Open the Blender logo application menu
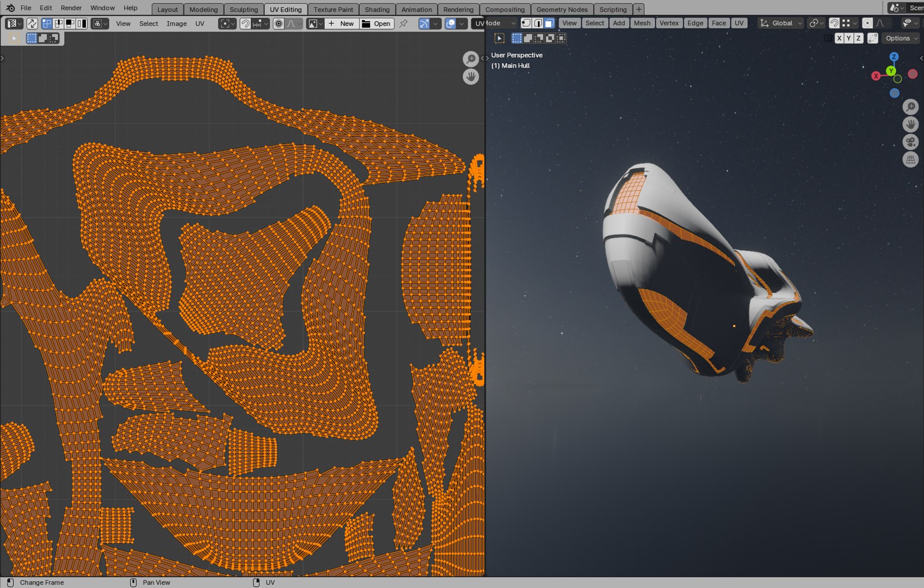Image resolution: width=924 pixels, height=588 pixels. (x=10, y=8)
